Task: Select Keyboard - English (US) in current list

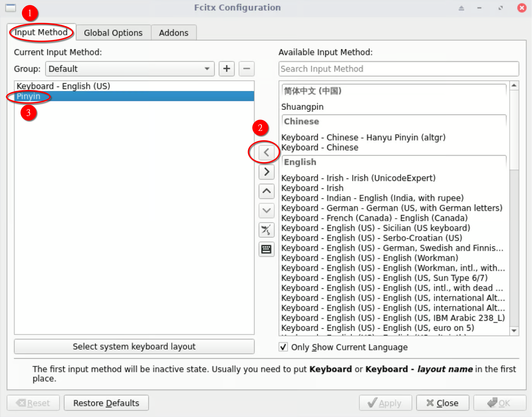Action: pos(63,86)
